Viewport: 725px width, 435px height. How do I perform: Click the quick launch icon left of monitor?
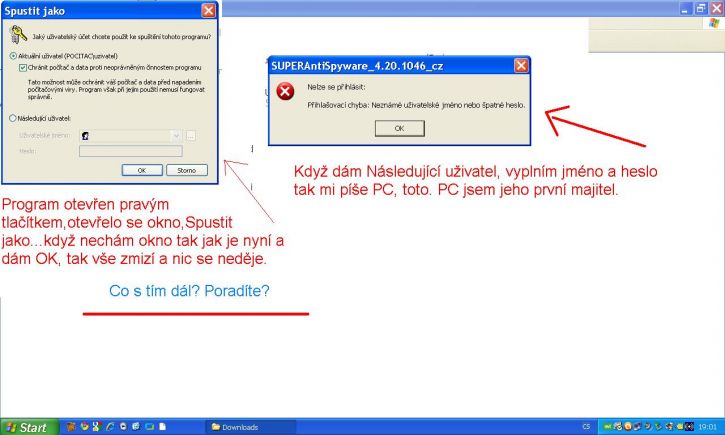tap(136, 427)
